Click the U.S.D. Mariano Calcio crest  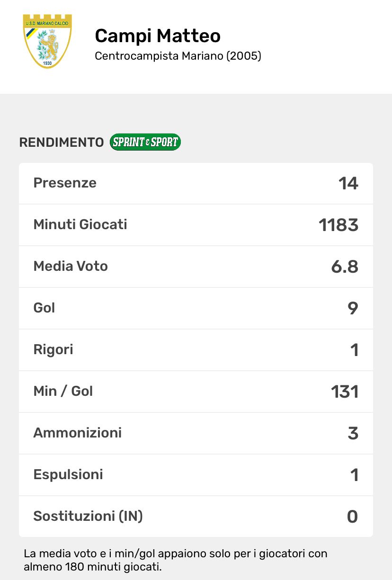(x=47, y=41)
